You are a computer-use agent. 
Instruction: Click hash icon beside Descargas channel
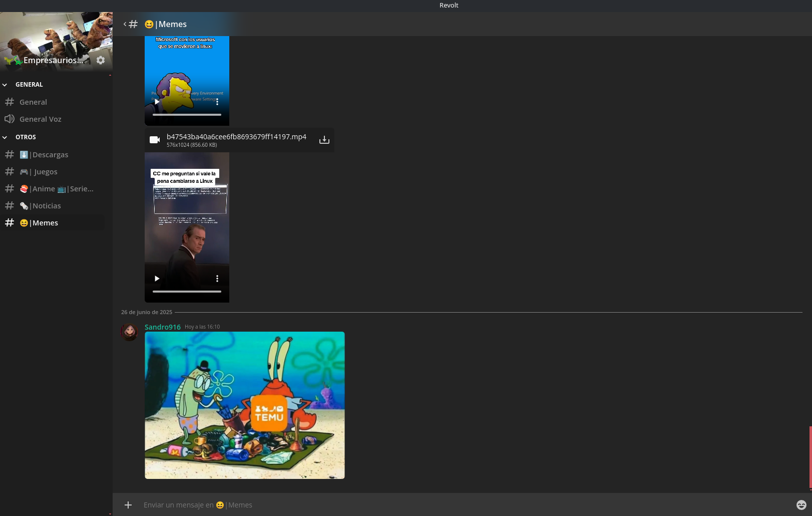click(10, 155)
